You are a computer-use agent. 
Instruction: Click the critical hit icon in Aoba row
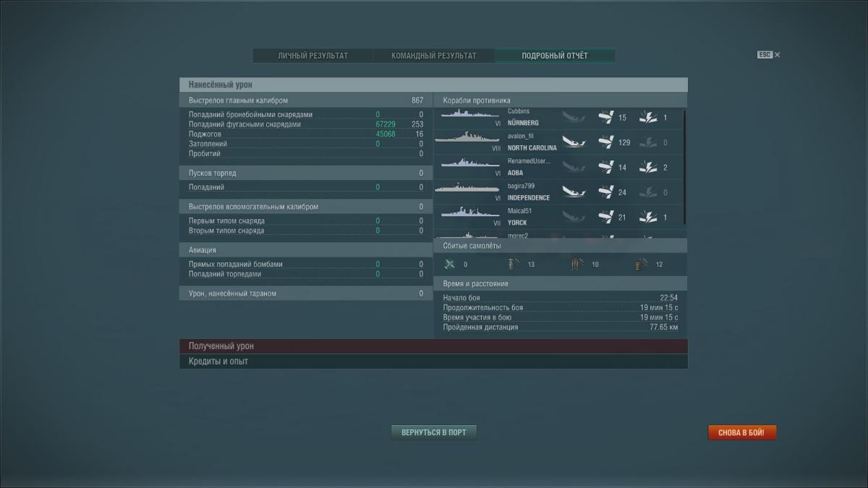[x=647, y=168]
